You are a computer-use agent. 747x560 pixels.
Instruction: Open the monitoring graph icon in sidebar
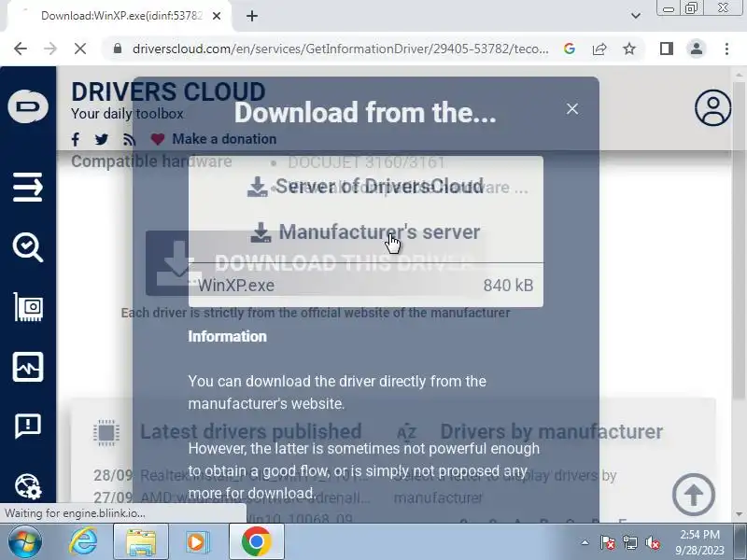coord(28,367)
